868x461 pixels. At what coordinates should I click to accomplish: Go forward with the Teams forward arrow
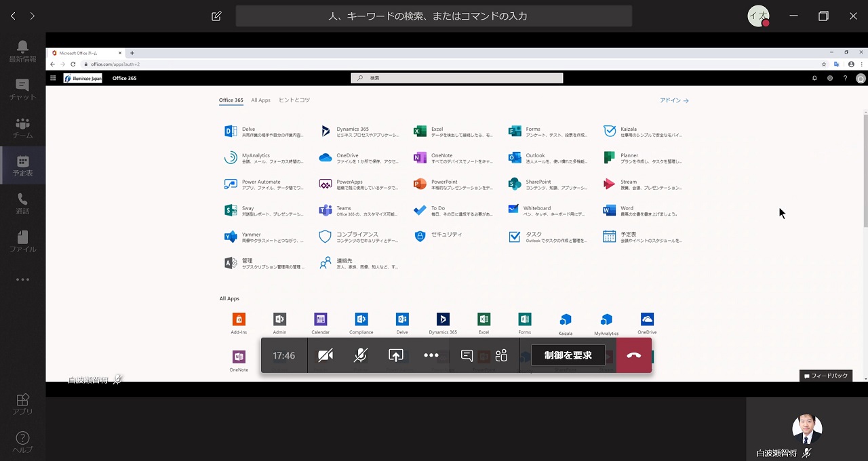32,16
